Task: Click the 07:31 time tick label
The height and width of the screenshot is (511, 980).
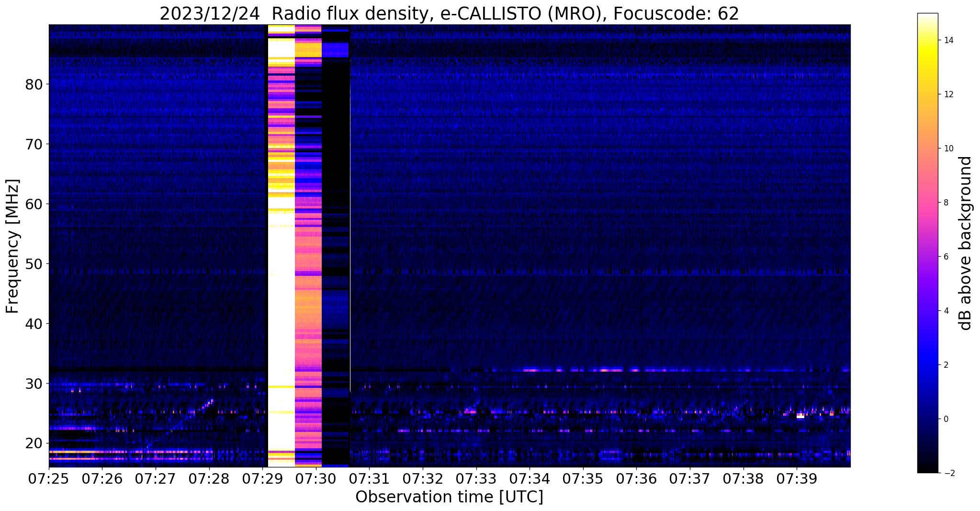Action: pyautogui.click(x=369, y=478)
